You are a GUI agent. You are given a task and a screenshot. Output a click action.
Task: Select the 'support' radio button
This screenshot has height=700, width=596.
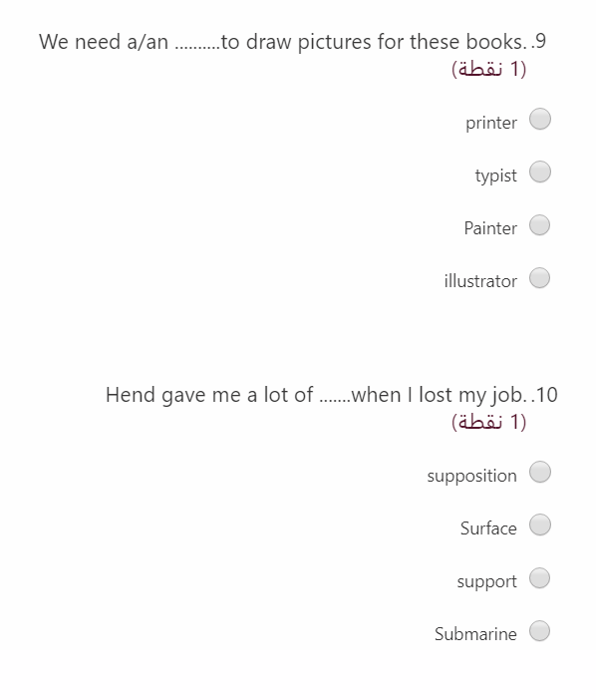540,578
